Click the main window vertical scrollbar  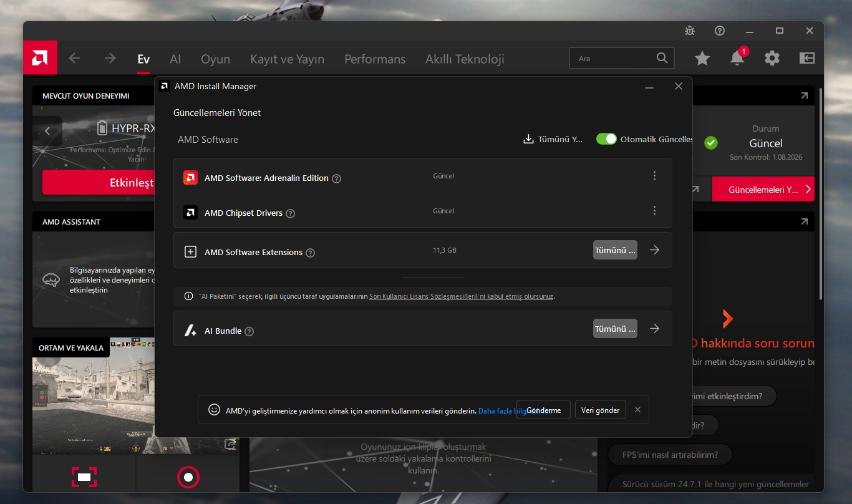click(820, 193)
